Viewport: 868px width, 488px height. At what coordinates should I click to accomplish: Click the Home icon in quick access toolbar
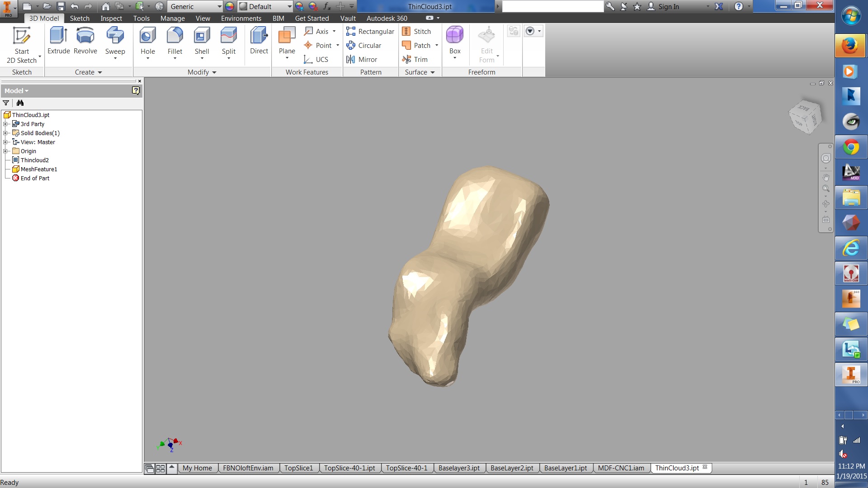pyautogui.click(x=105, y=6)
